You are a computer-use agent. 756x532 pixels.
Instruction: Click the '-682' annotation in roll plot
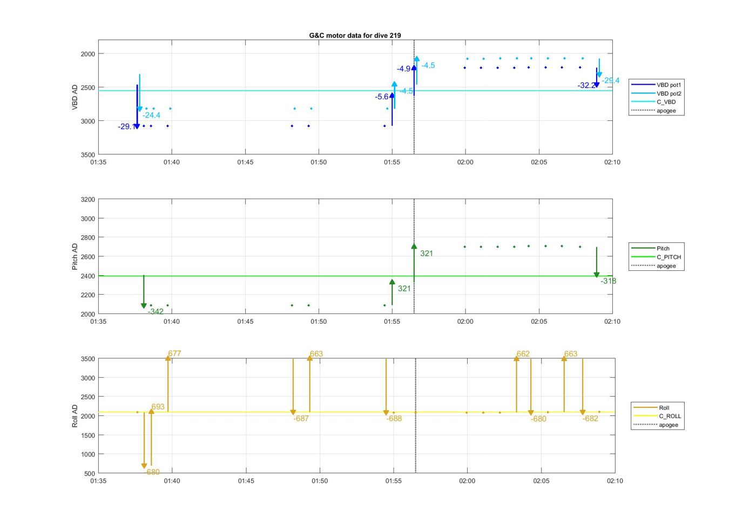pos(590,419)
